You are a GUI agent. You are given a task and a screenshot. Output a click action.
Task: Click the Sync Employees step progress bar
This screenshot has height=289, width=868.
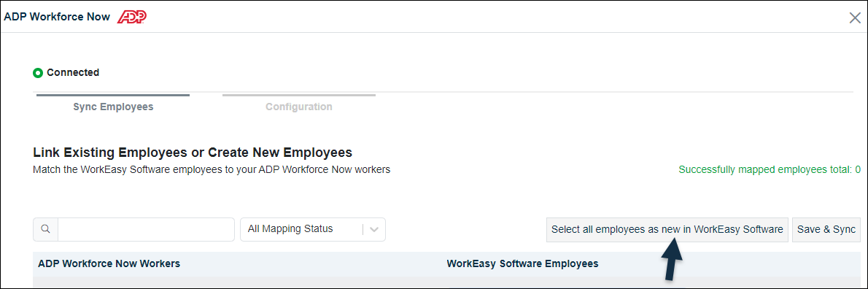tap(113, 95)
